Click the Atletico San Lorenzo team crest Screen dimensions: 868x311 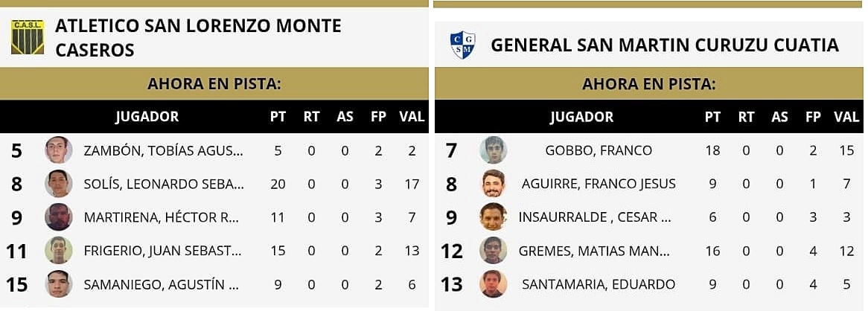click(x=28, y=37)
